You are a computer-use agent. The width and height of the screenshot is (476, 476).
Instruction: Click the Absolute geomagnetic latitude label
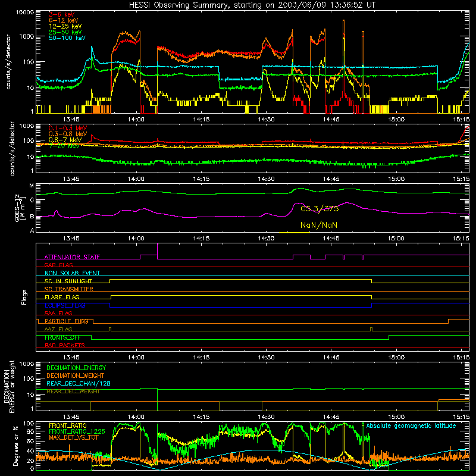[x=411, y=426]
